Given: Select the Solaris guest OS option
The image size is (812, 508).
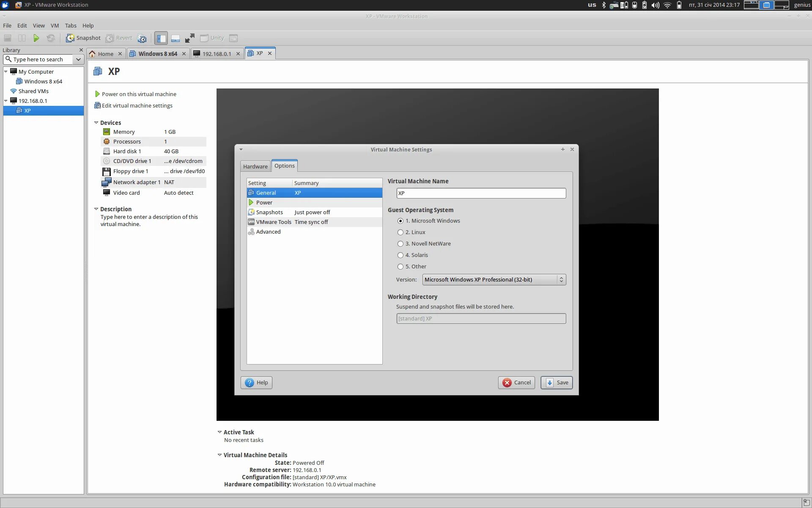Looking at the screenshot, I should [x=400, y=255].
